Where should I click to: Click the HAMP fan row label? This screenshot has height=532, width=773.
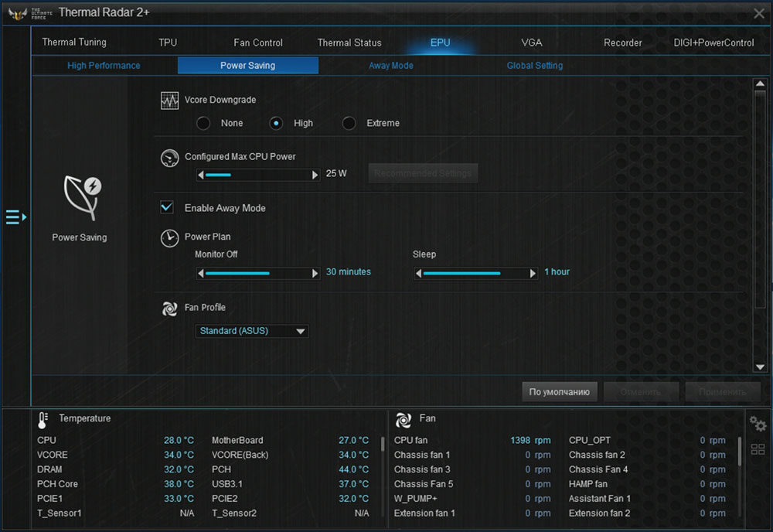tap(587, 484)
